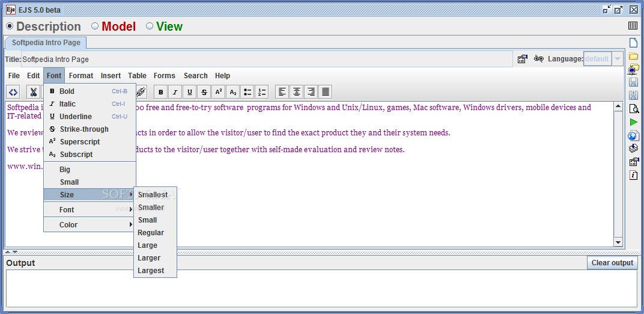Justify text using toolbar icon
This screenshot has width=644, height=314.
(325, 91)
